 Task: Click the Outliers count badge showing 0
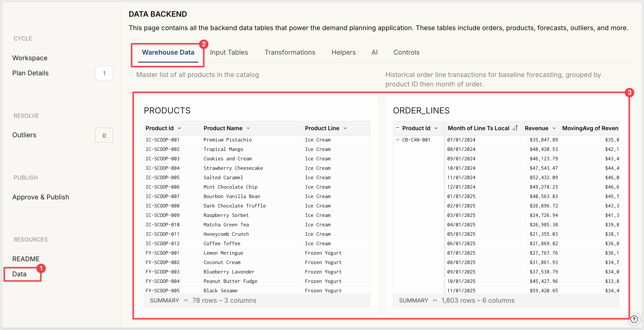pos(104,135)
